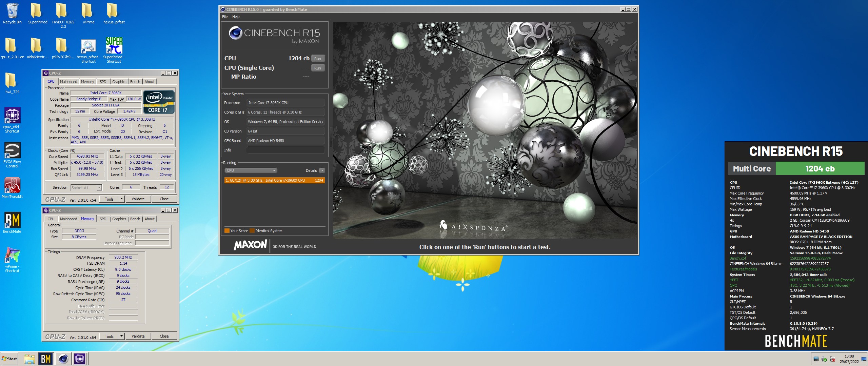Open Mainboard tab in bottom CPU-Z window
This screenshot has width=868, height=366.
click(68, 219)
